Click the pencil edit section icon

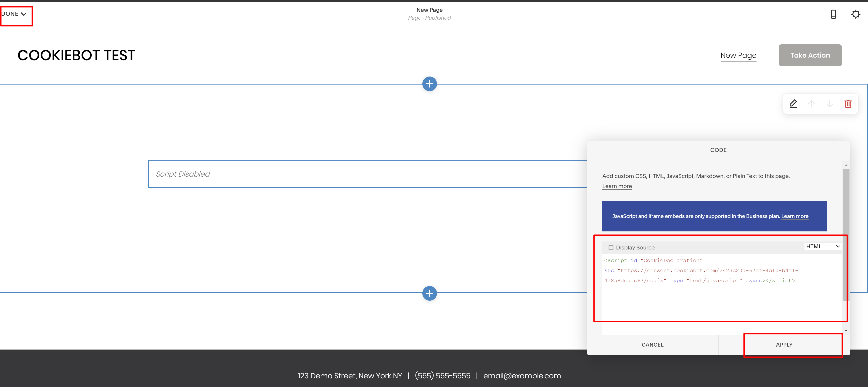793,104
